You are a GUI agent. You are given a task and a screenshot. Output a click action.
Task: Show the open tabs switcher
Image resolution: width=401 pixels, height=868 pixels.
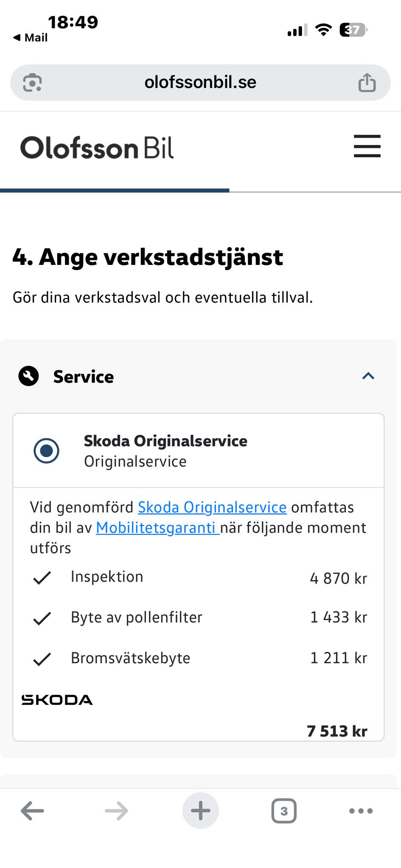[283, 811]
